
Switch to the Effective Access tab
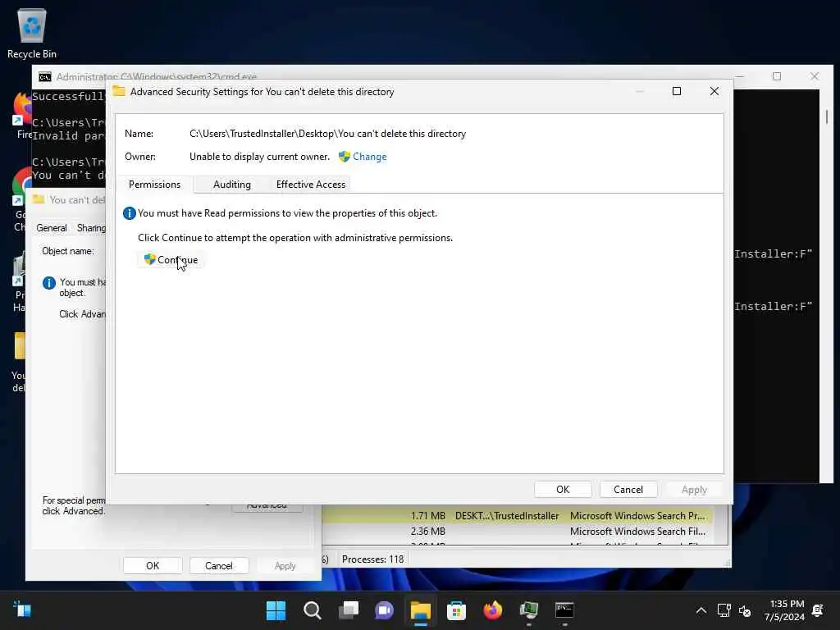[311, 185]
